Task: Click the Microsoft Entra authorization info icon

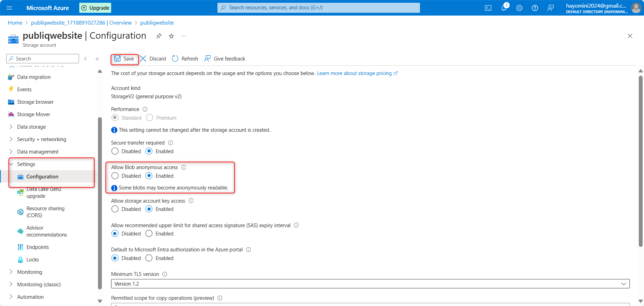Action: [x=249, y=250]
